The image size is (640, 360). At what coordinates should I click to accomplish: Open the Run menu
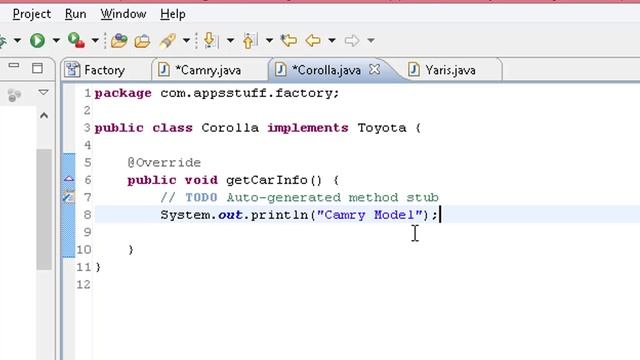click(76, 14)
